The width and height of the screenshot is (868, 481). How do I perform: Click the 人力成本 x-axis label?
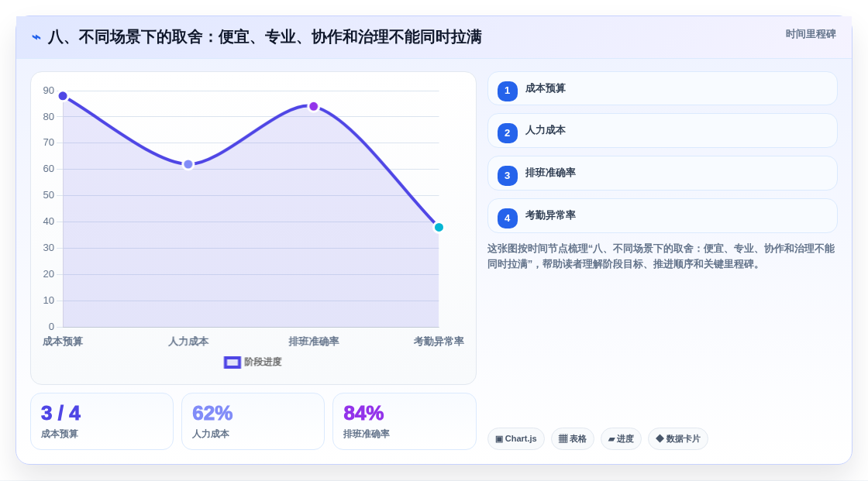(188, 342)
